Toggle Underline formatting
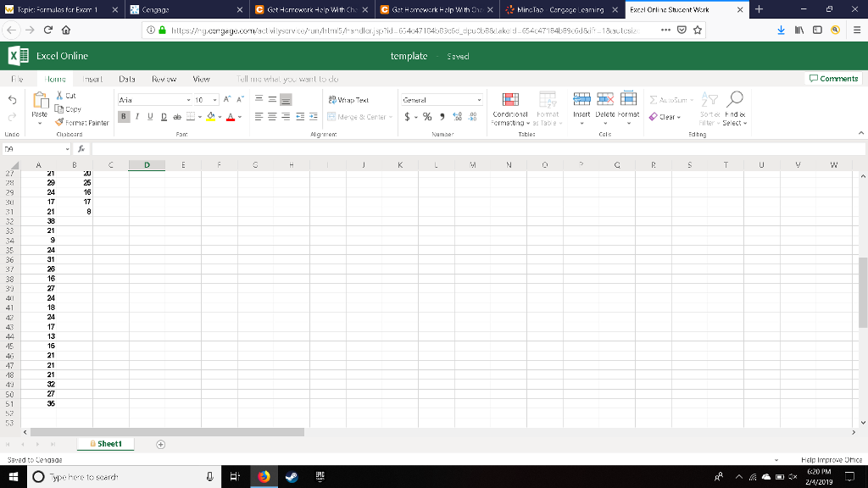This screenshot has height=488, width=868. (x=150, y=117)
